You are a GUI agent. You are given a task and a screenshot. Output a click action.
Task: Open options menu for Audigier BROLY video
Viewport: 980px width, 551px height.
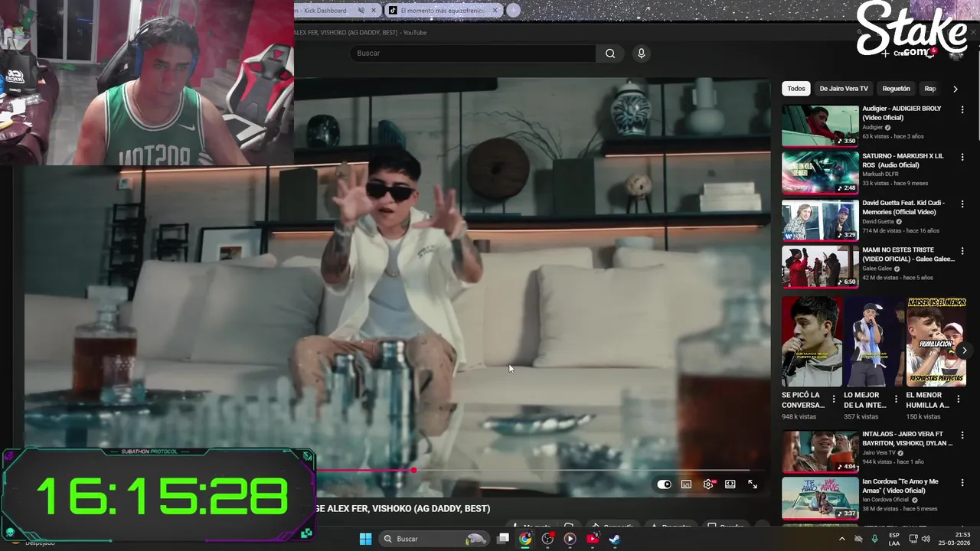[x=962, y=109]
